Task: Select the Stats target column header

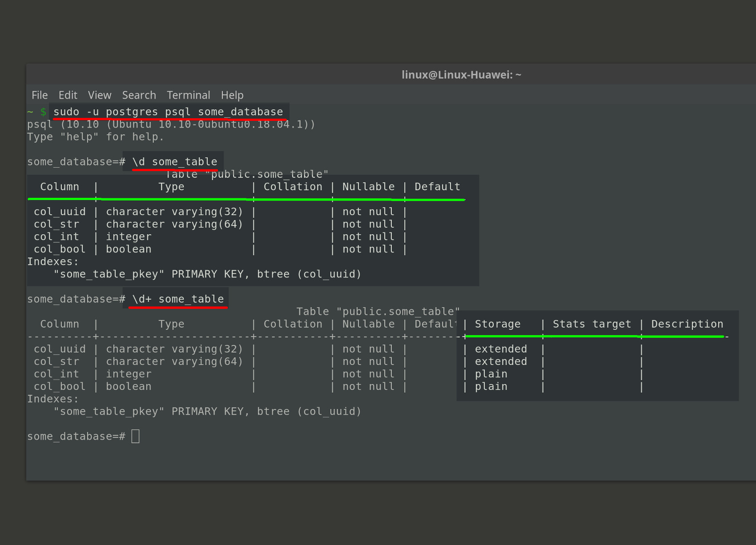Action: 591,324
